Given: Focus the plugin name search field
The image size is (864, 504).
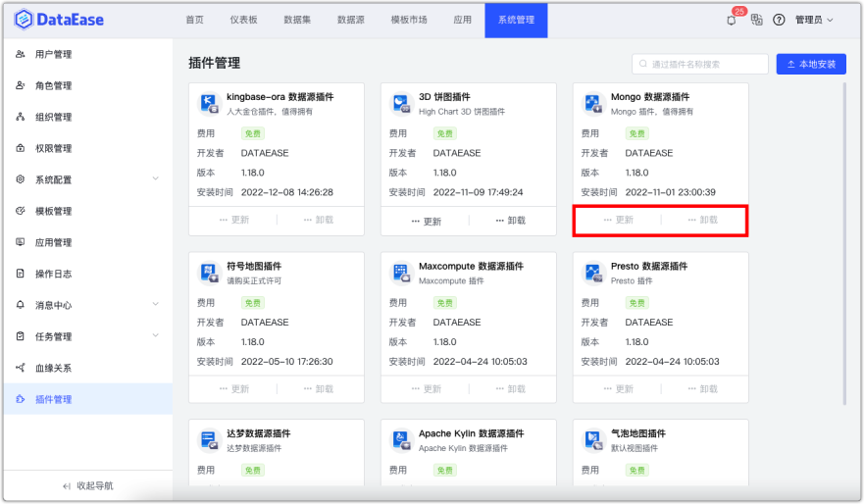Looking at the screenshot, I should [700, 64].
